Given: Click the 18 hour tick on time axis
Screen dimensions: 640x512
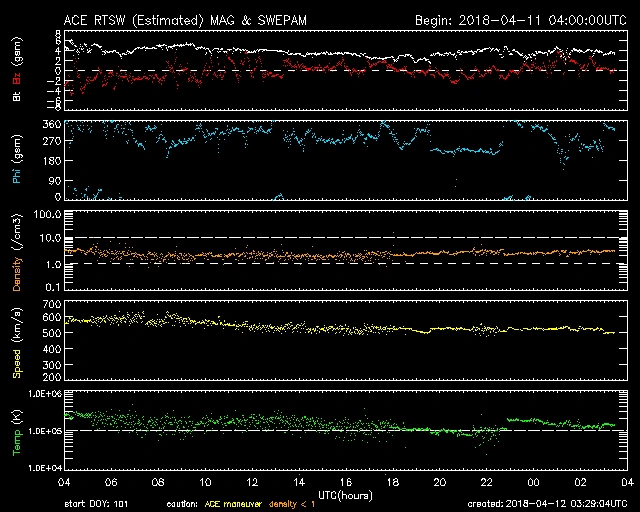Looking at the screenshot, I should (392, 481).
